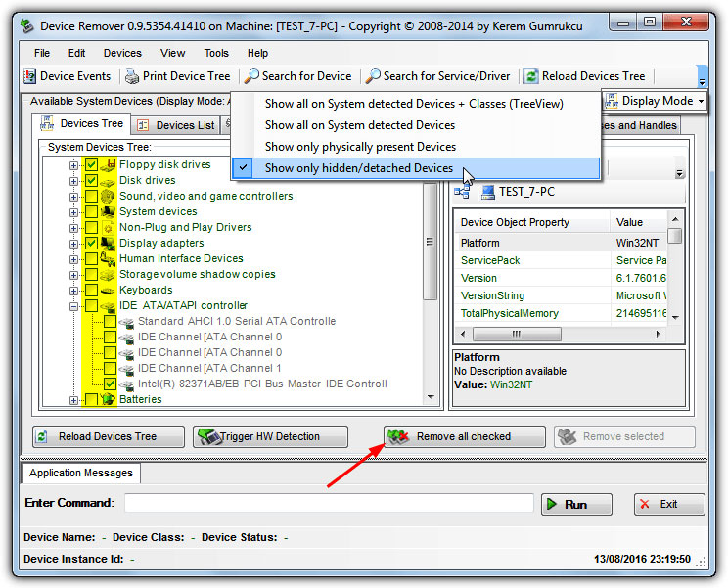The width and height of the screenshot is (728, 588).
Task: Click the Device Events toolbar icon
Action: pos(29,76)
